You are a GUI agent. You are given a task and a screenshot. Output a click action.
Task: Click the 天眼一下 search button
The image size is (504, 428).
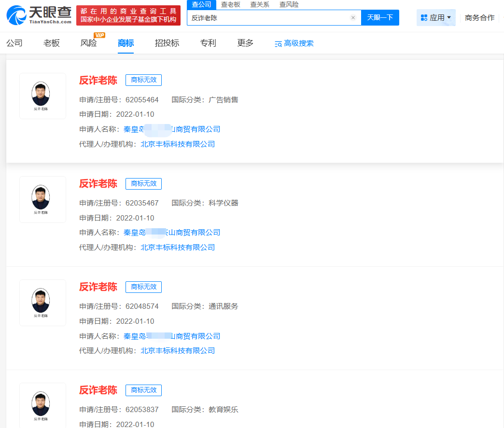380,17
